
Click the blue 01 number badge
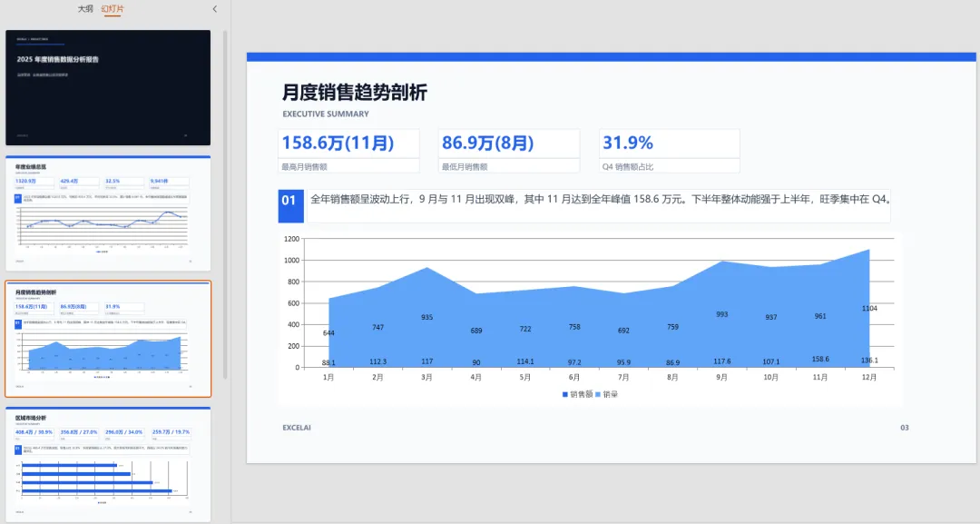[290, 206]
